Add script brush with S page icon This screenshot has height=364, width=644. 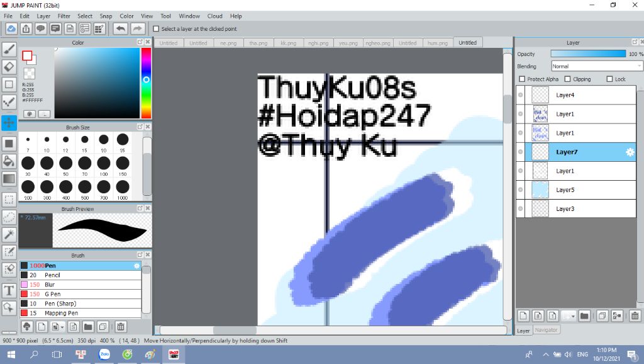click(74, 327)
